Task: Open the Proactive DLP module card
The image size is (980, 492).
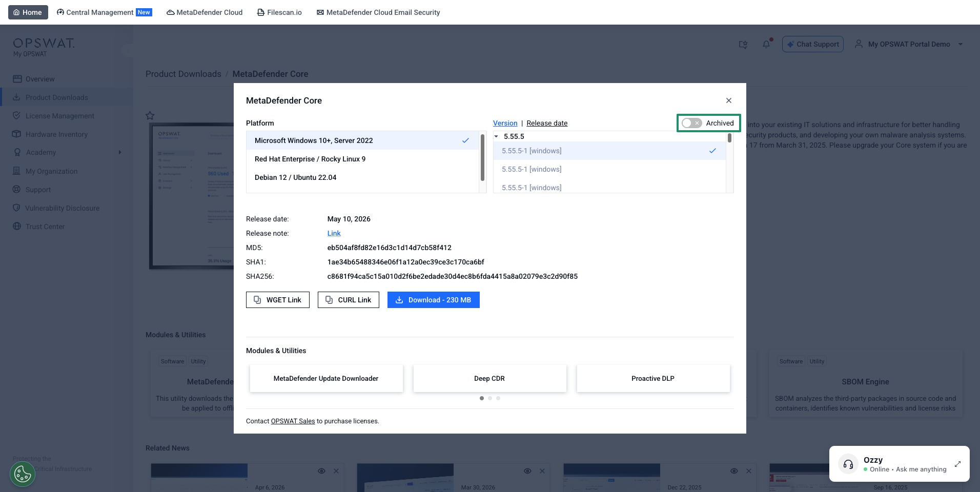Action: click(x=654, y=378)
